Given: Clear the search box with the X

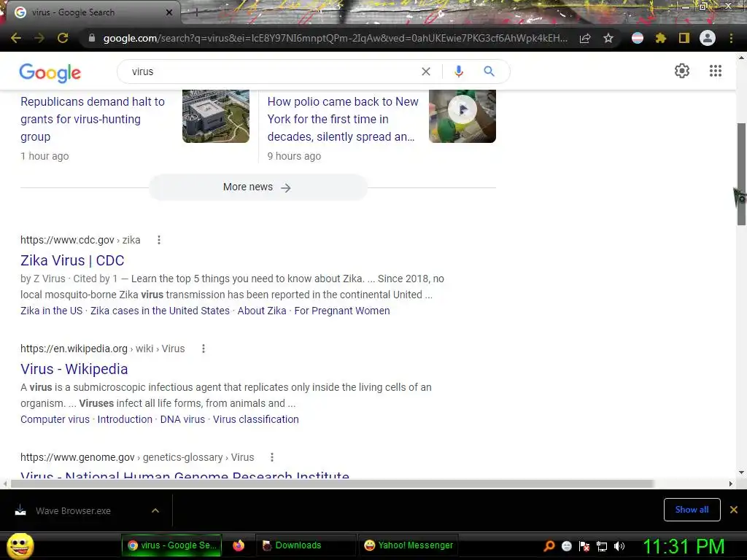Looking at the screenshot, I should point(426,71).
